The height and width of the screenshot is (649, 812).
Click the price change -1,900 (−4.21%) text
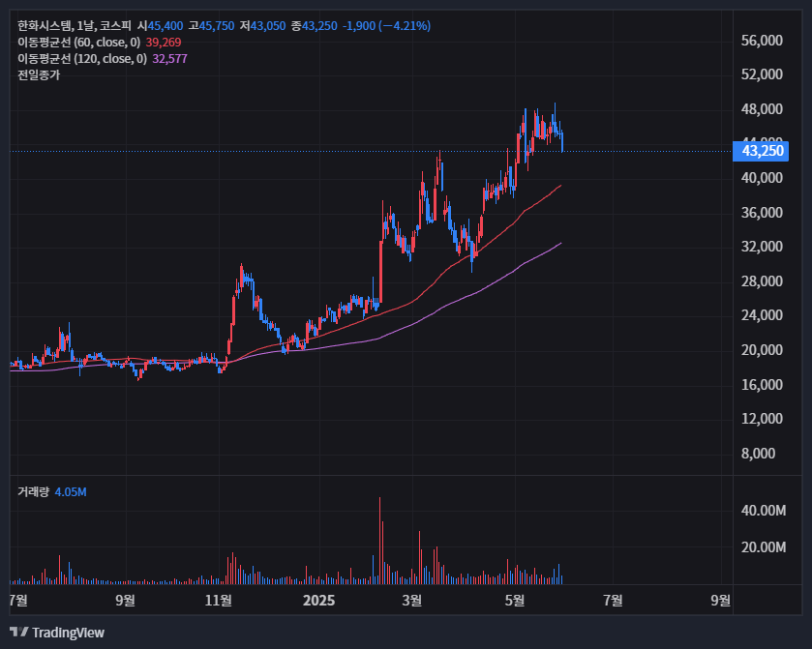386,26
